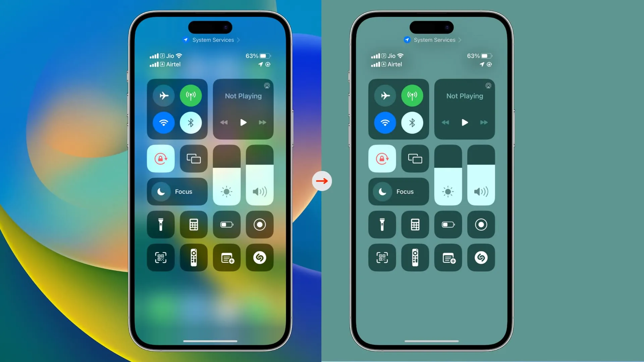Screen dimensions: 644x362
Task: Skip forward in media player
Action: tap(261, 122)
